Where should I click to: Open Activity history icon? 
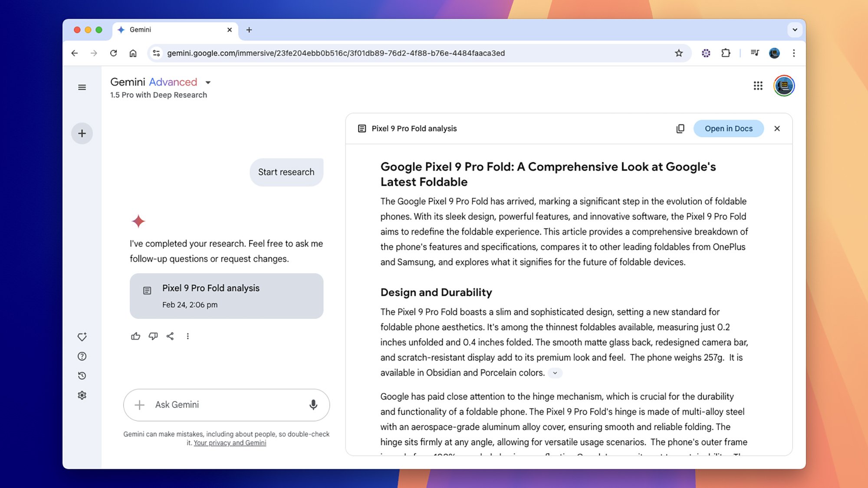coord(82,376)
